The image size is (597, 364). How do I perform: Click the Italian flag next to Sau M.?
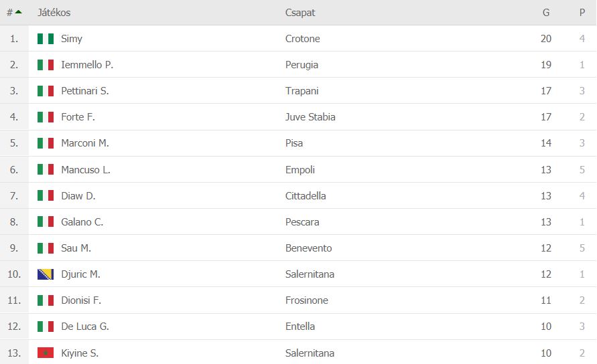coord(46,248)
